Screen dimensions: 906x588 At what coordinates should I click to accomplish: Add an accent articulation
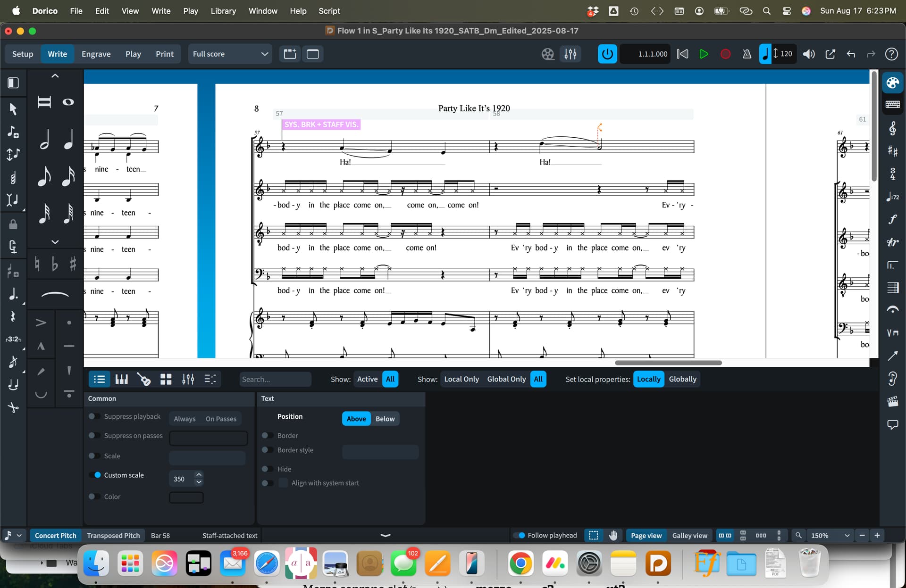[x=41, y=323]
